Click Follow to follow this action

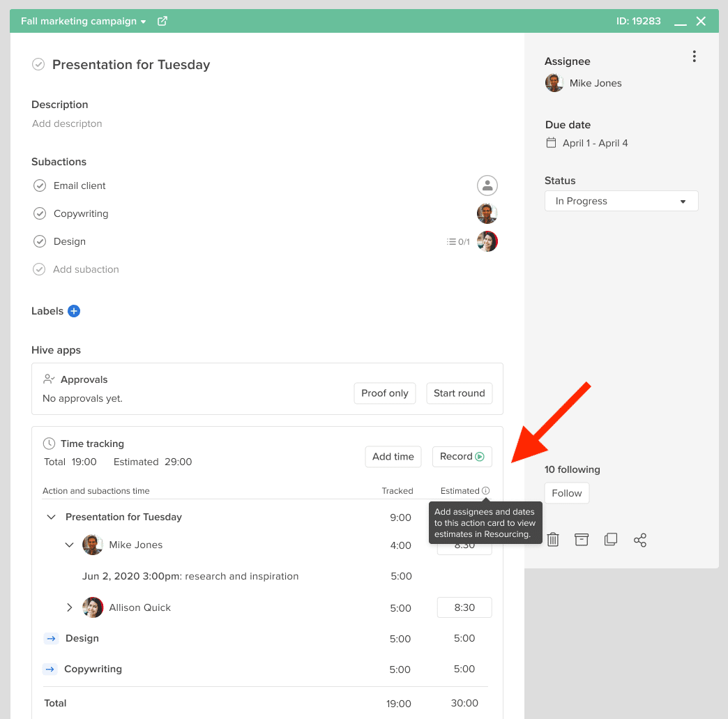tap(566, 493)
